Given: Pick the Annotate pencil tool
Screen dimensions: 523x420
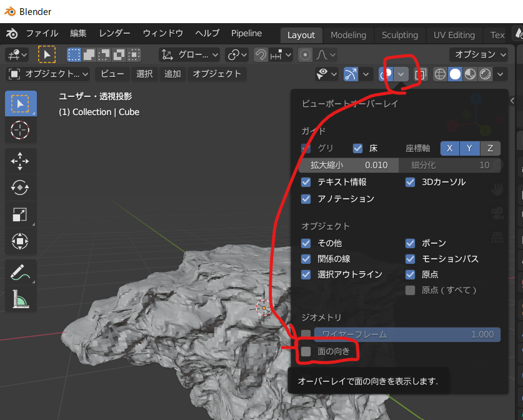Looking at the screenshot, I should (x=20, y=272).
